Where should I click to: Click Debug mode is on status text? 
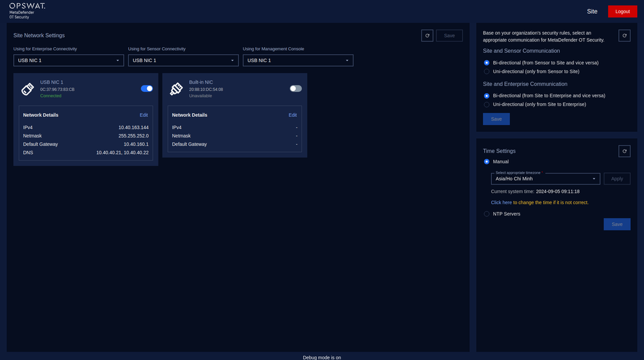[x=322, y=357]
